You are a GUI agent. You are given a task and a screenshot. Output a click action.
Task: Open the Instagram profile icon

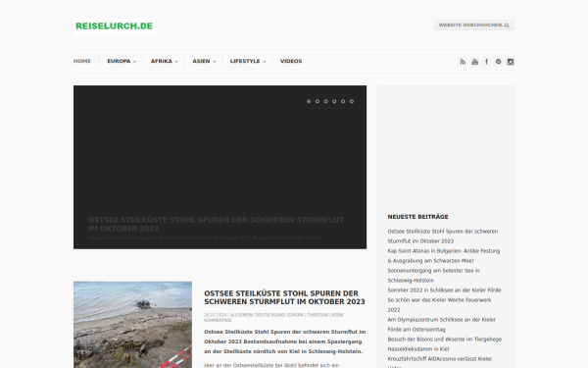pos(511,62)
